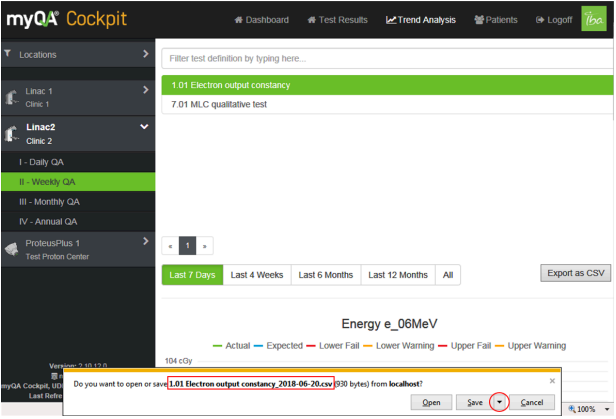Viewport: 616px width, 419px height.
Task: Click the test definition filter field
Action: 384,59
